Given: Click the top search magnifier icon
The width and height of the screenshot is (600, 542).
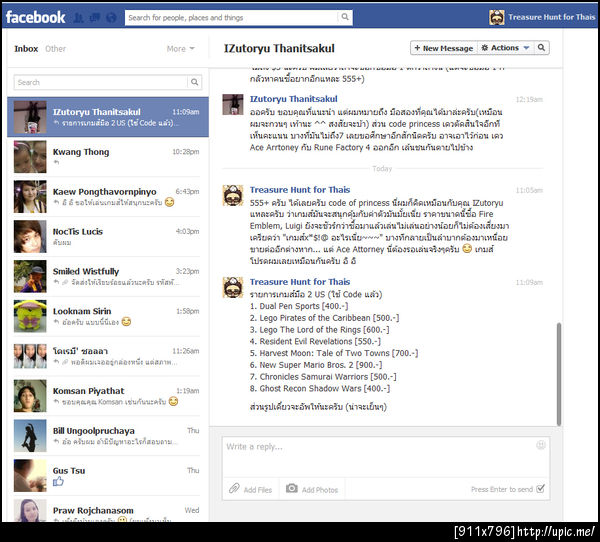Looking at the screenshot, I should 345,17.
